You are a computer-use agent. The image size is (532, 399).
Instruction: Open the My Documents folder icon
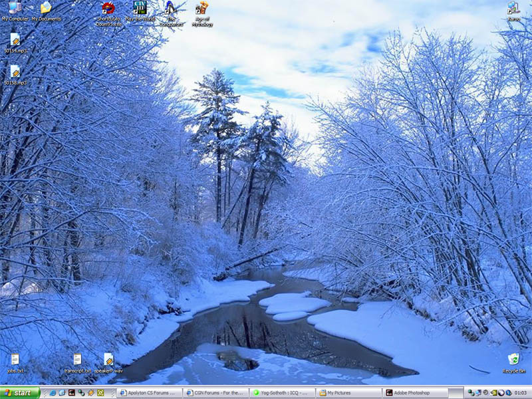click(x=45, y=9)
